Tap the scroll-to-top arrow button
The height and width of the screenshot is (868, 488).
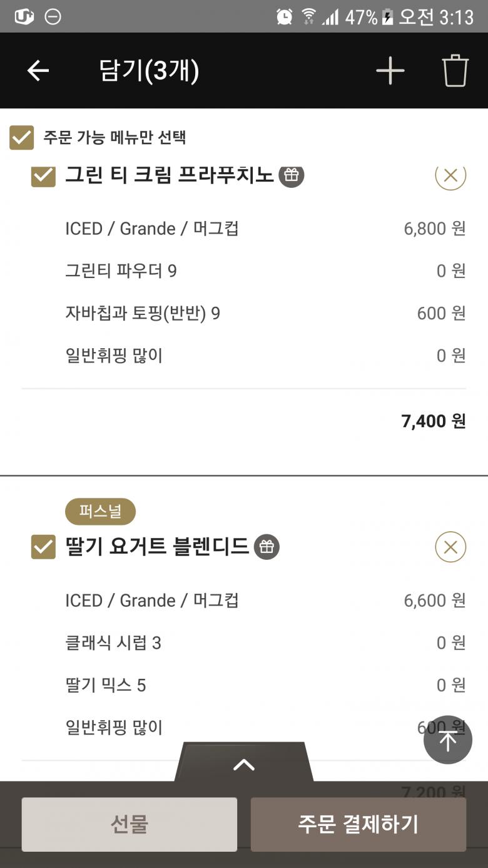[448, 740]
